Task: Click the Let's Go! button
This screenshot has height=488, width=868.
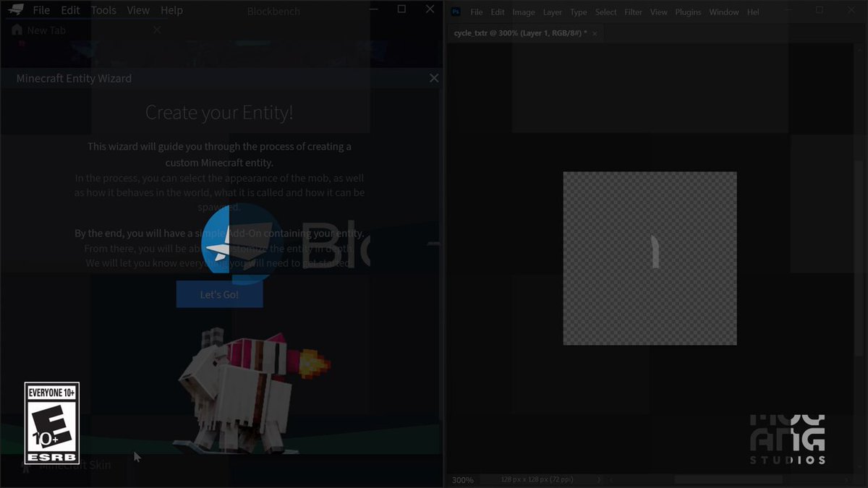Action: point(219,294)
